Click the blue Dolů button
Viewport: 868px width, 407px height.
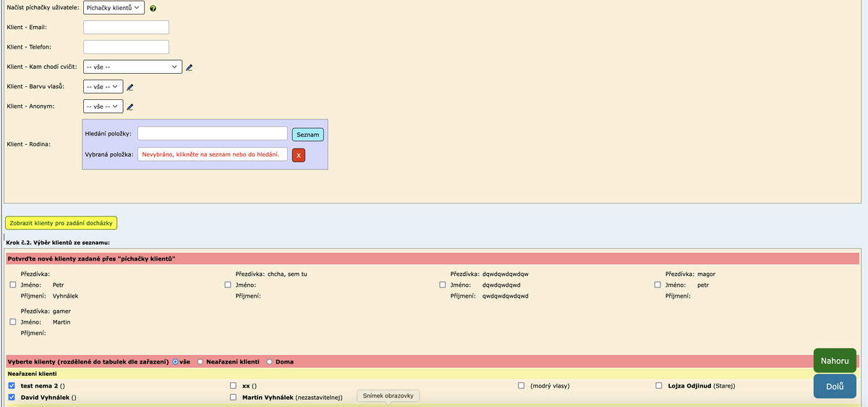[x=835, y=386]
